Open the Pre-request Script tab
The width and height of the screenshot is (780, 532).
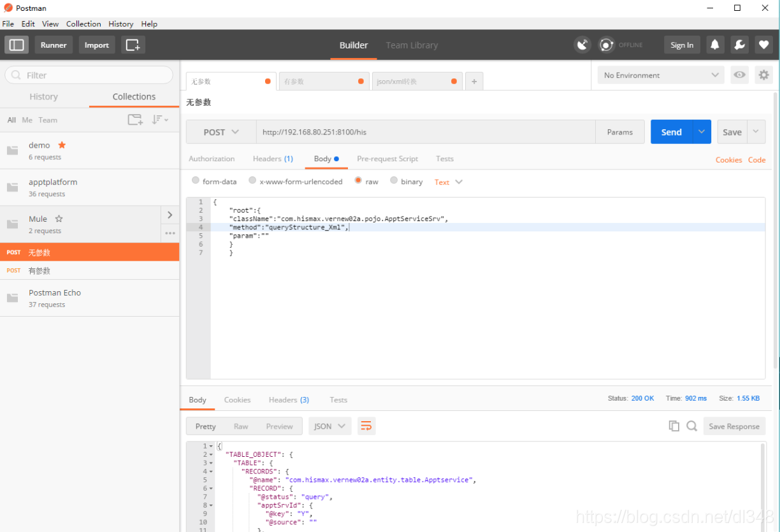point(387,159)
